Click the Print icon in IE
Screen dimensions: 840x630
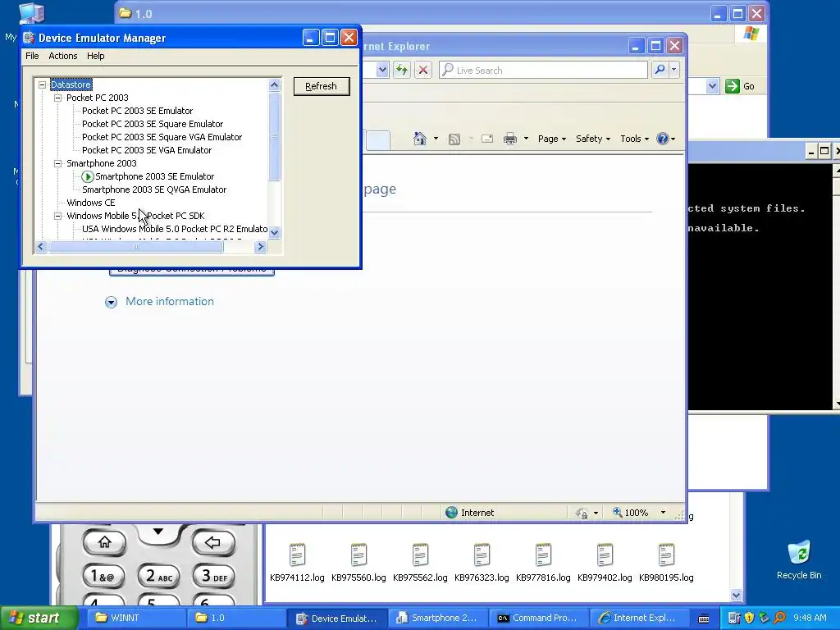tap(510, 139)
